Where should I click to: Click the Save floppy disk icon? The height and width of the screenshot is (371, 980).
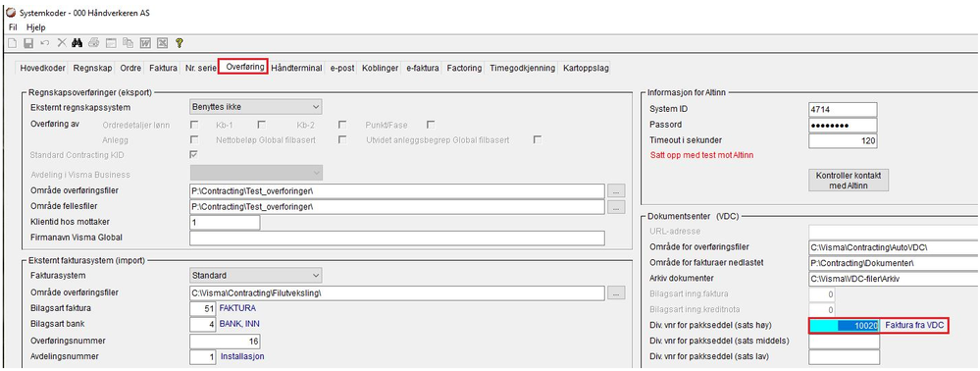28,42
